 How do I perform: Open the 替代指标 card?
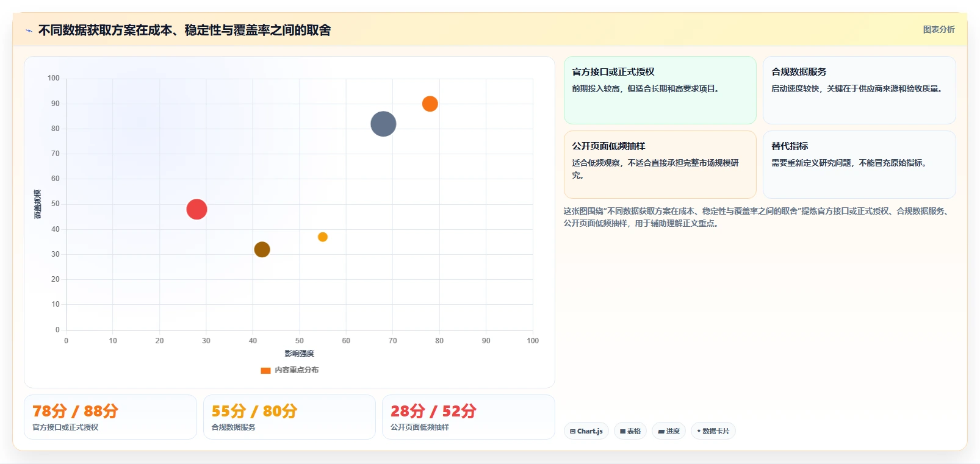click(x=859, y=165)
